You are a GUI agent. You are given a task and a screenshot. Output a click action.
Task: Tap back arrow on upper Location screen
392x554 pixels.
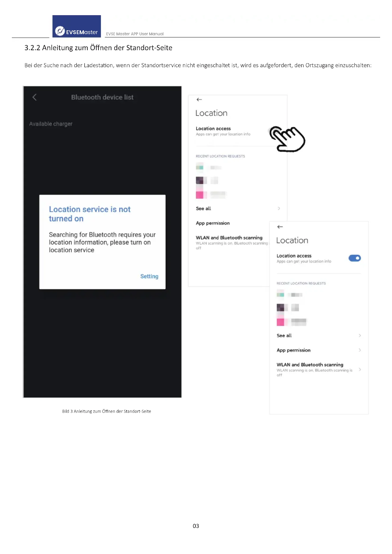(199, 99)
